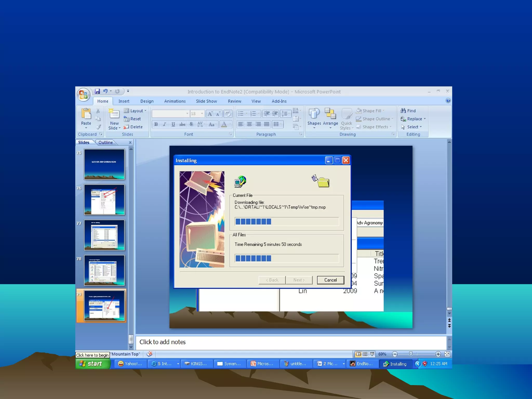Toggle Underline formatting
Screen dimensions: 532x399
pyautogui.click(x=173, y=124)
